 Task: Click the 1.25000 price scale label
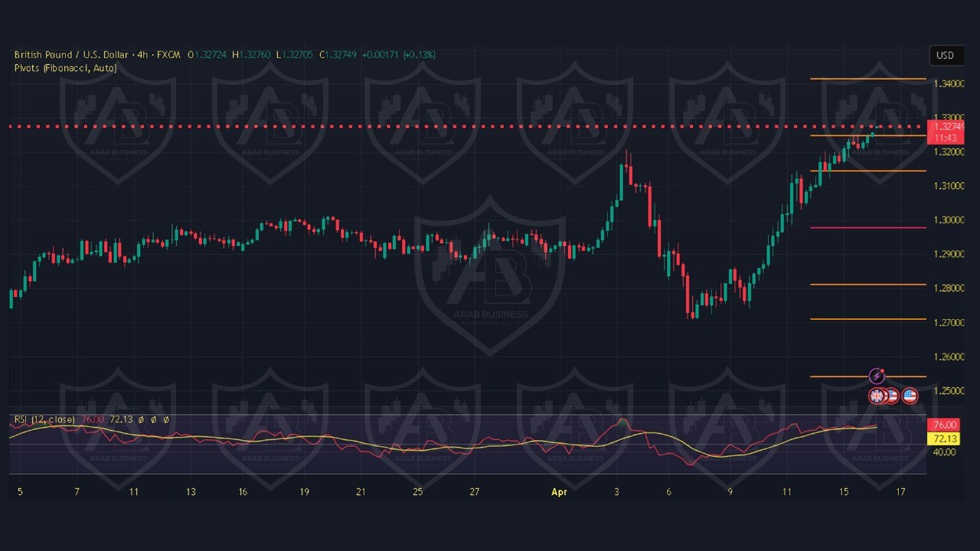coord(948,391)
